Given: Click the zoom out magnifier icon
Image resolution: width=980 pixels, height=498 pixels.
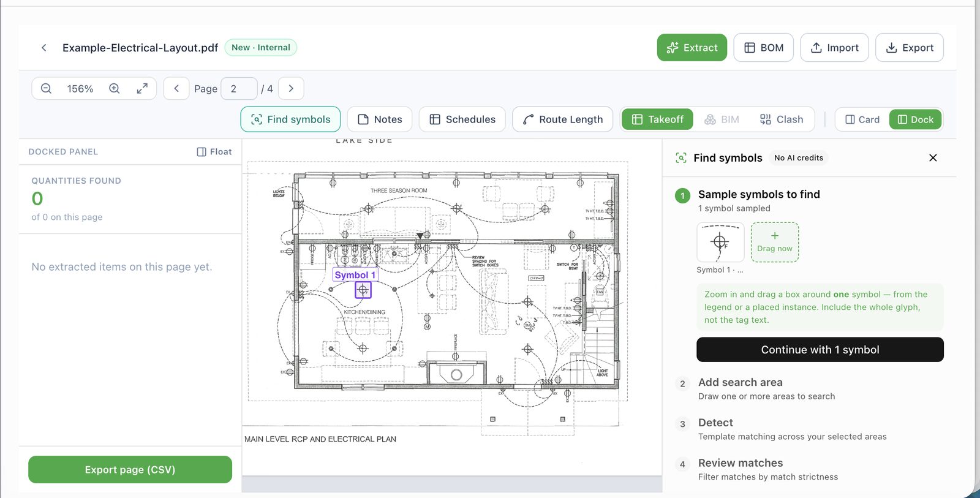Looking at the screenshot, I should (x=46, y=88).
